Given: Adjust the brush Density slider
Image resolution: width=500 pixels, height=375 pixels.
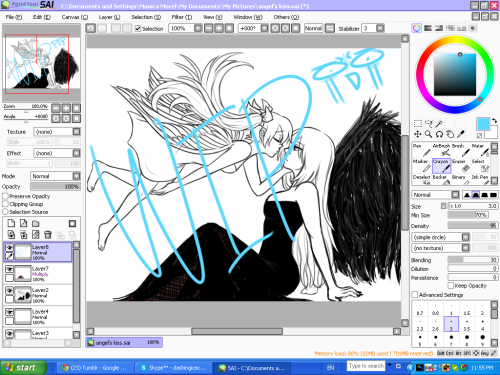Looking at the screenshot, I should 473,226.
